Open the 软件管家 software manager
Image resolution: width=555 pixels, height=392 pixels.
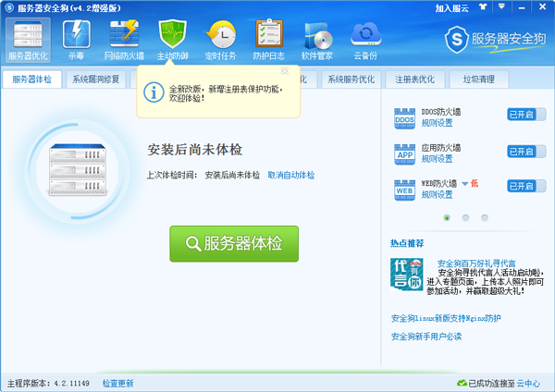pos(317,39)
